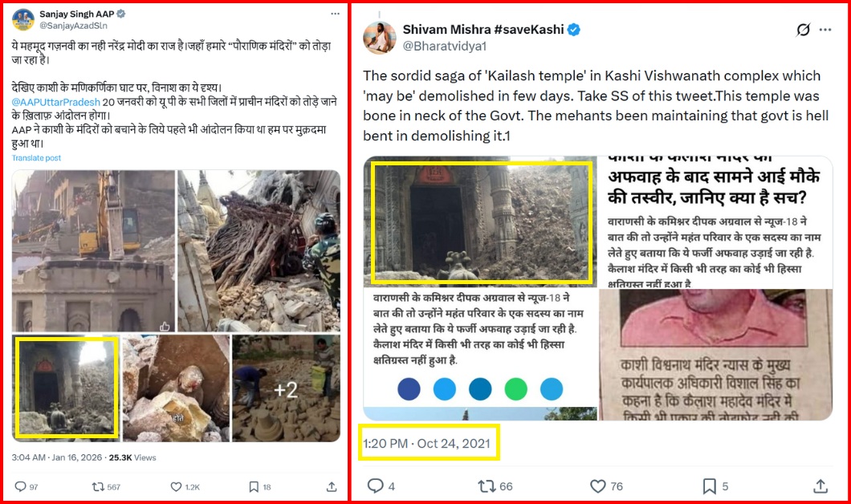Open Shivam Mishra's profile avatar
Viewport: 851px width, 504px height.
point(380,38)
